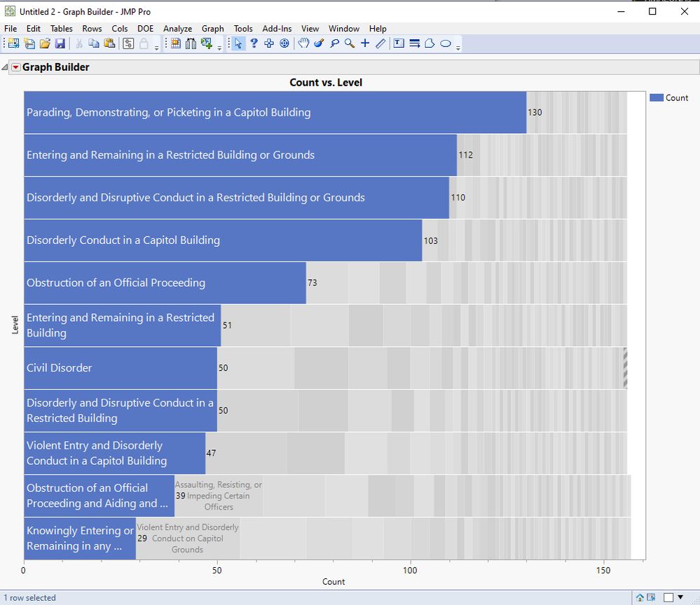
Task: Open the Add-Ins menu
Action: pos(277,29)
